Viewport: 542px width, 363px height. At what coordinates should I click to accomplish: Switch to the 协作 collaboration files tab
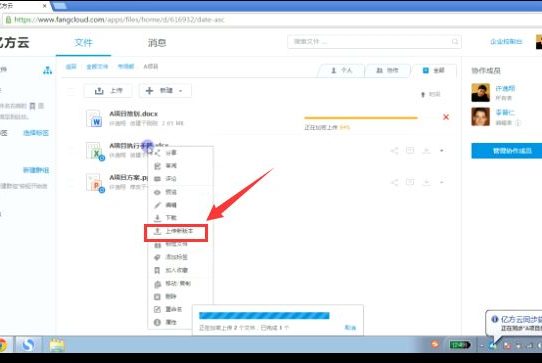(387, 71)
